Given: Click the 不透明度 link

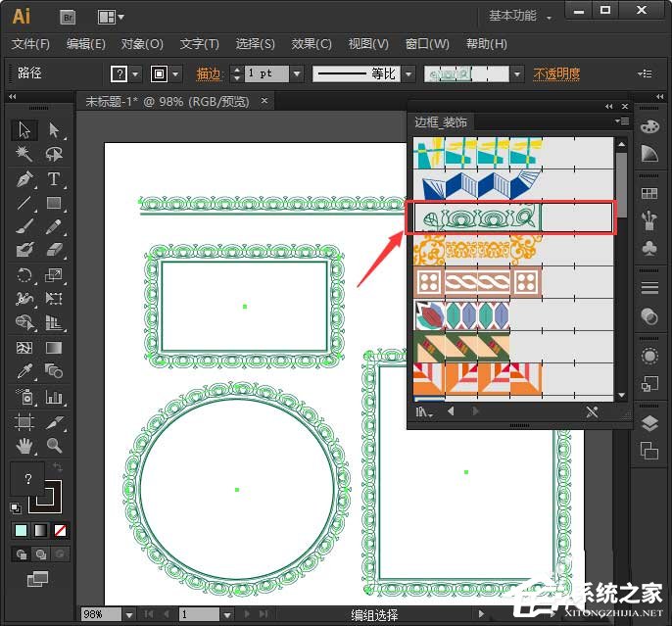Looking at the screenshot, I should tap(556, 74).
